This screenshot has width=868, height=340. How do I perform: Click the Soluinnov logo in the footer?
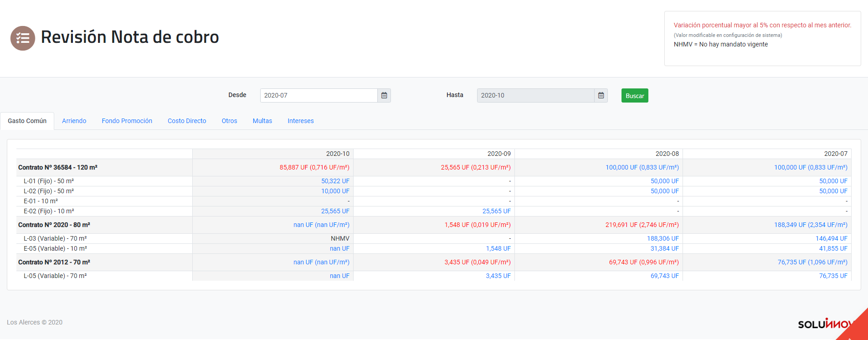pyautogui.click(x=822, y=324)
